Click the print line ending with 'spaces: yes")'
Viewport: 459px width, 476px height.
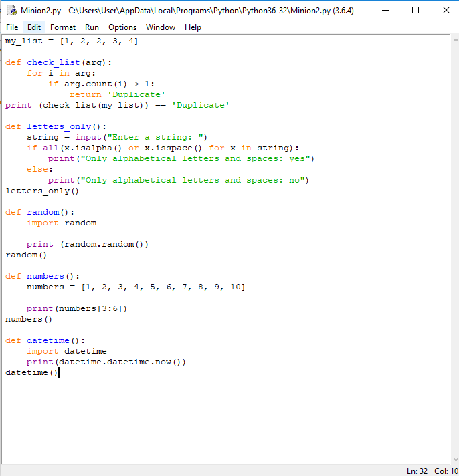tap(181, 158)
